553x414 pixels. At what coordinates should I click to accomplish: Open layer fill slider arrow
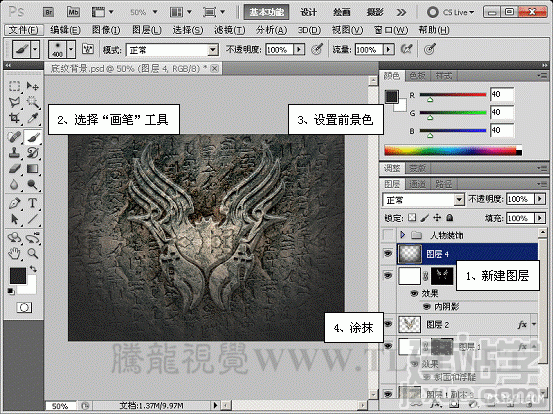[540, 218]
